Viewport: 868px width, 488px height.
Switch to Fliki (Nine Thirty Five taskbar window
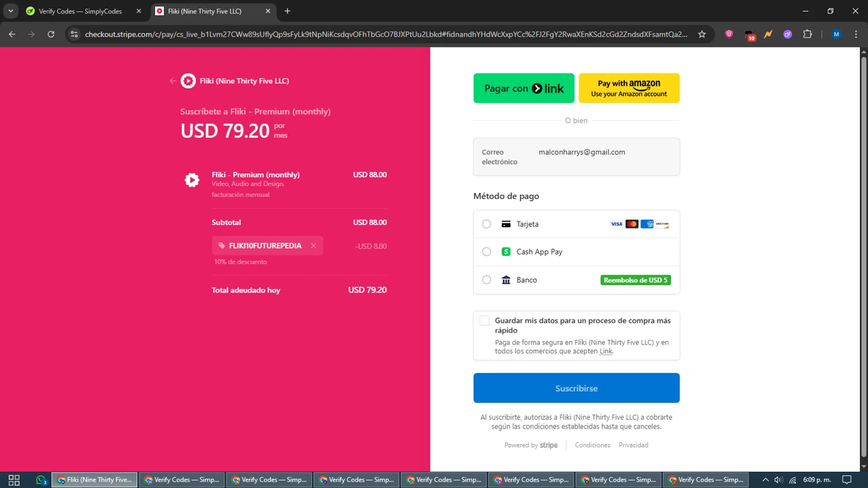[94, 480]
